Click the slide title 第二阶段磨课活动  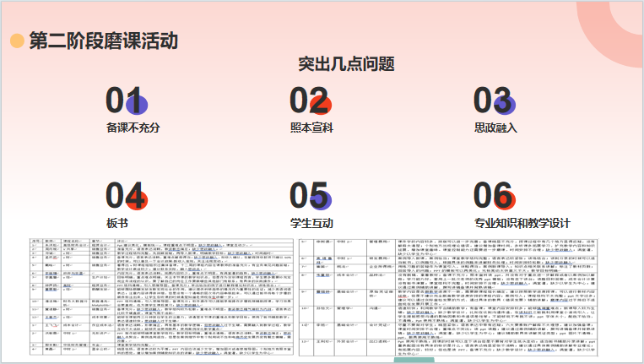point(103,41)
